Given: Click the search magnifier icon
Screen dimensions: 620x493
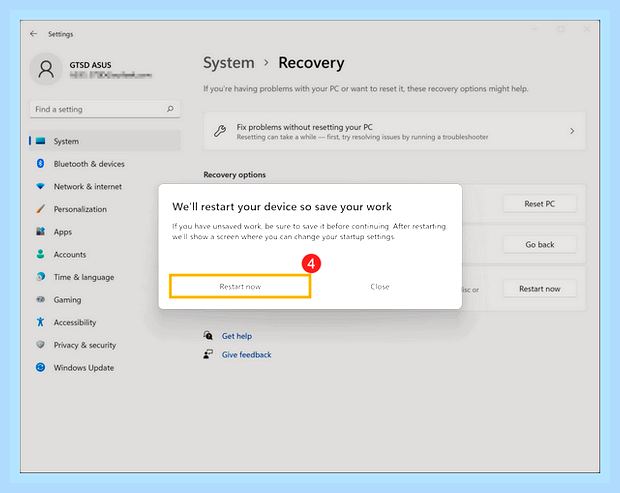Looking at the screenshot, I should (170, 109).
